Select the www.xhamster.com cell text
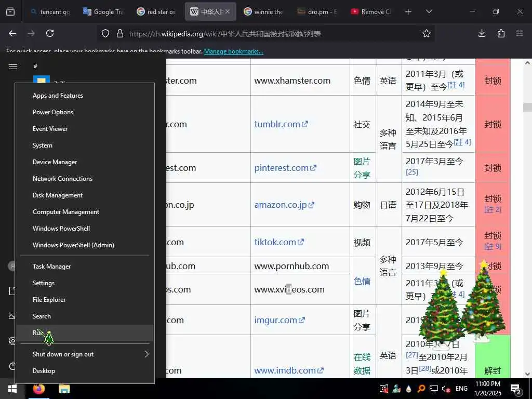Screen dimensions: 532x399 pos(292,81)
